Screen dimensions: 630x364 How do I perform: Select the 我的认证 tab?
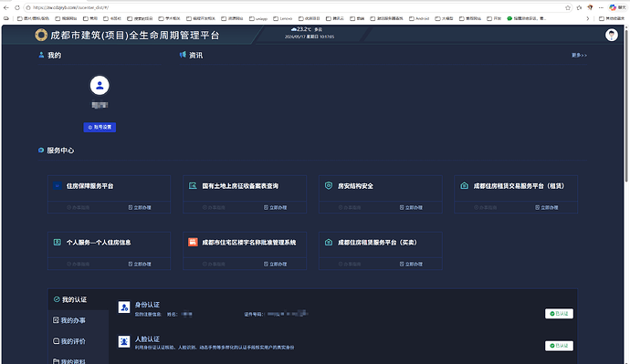pyautogui.click(x=79, y=299)
